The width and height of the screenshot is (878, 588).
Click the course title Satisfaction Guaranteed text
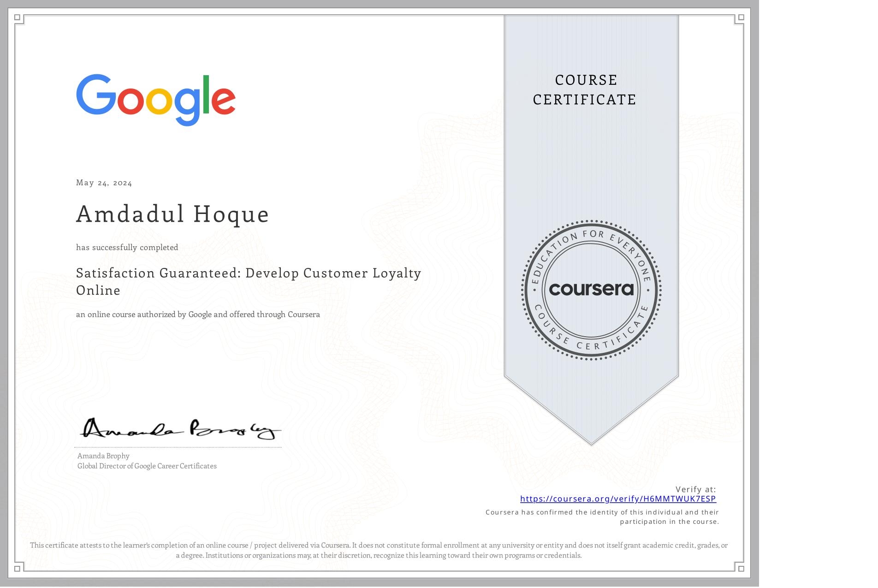click(249, 281)
